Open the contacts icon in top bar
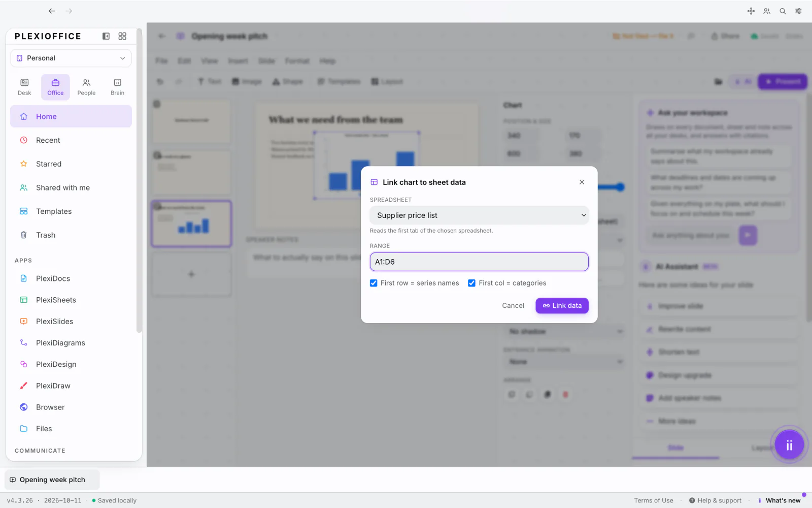Screen dimensions: 812x508 (x=767, y=11)
